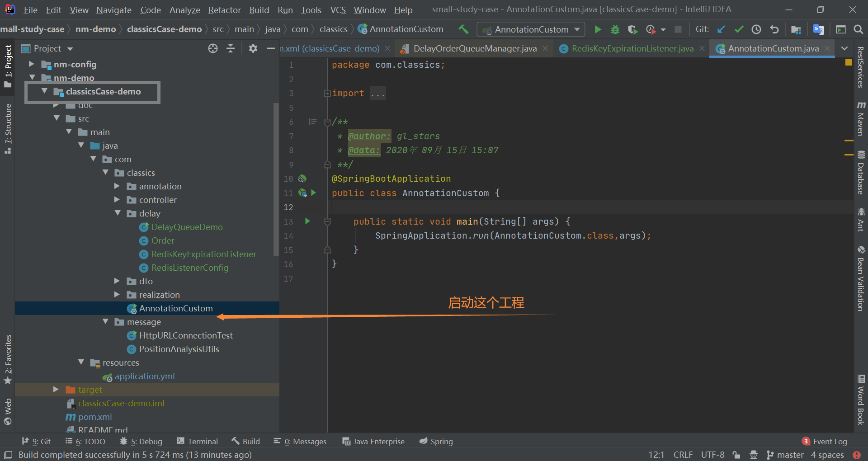Click the Git commit checkmark icon
Viewport: 868px width, 461px height.
(739, 29)
